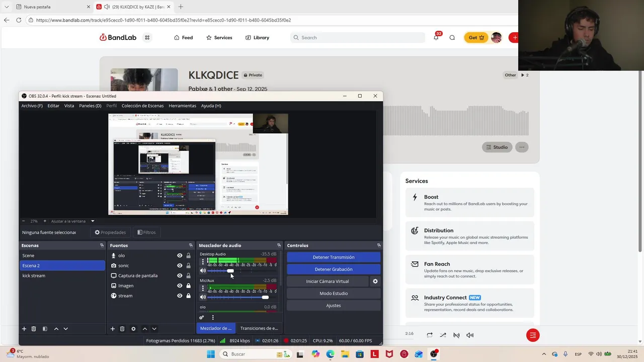644x362 pixels.
Task: Hide the Captura de pantalla source
Action: click(x=180, y=276)
